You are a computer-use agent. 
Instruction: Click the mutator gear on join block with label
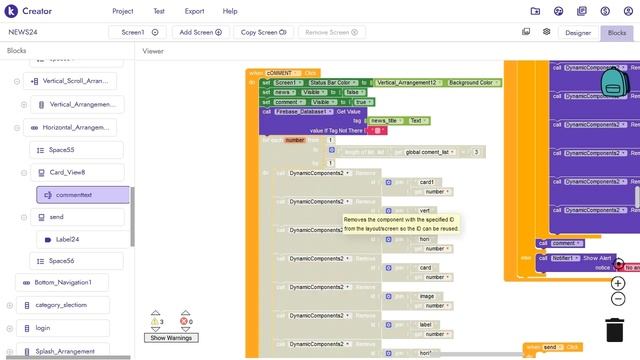pyautogui.click(x=389, y=325)
